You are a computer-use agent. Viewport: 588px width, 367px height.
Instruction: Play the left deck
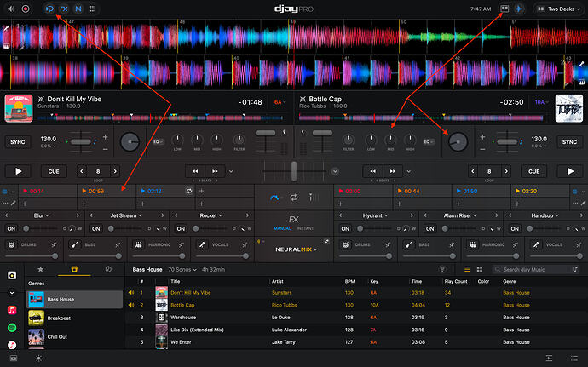tap(18, 171)
